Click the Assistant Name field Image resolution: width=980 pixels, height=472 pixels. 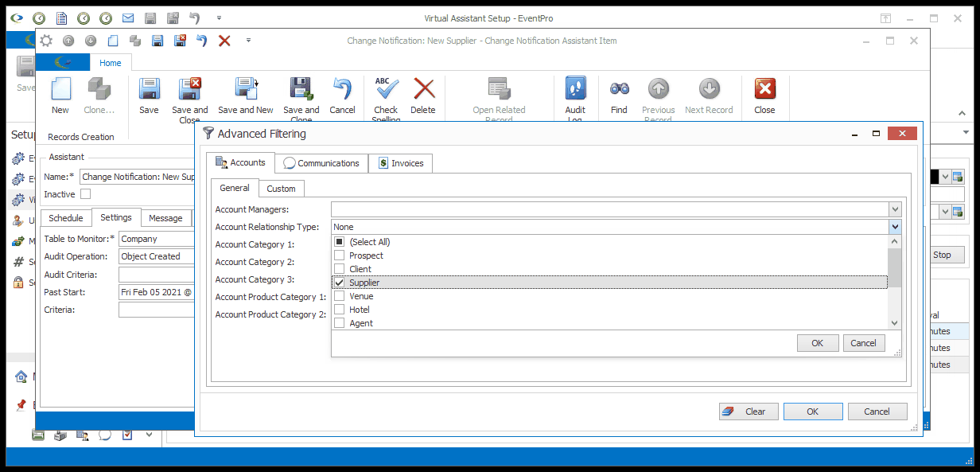[x=138, y=177]
